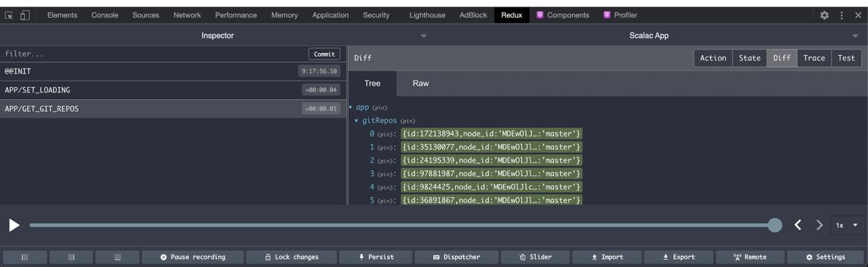
Task: Click the +00:00.04 timestamp on APP/SET_LOADING
Action: tap(321, 90)
